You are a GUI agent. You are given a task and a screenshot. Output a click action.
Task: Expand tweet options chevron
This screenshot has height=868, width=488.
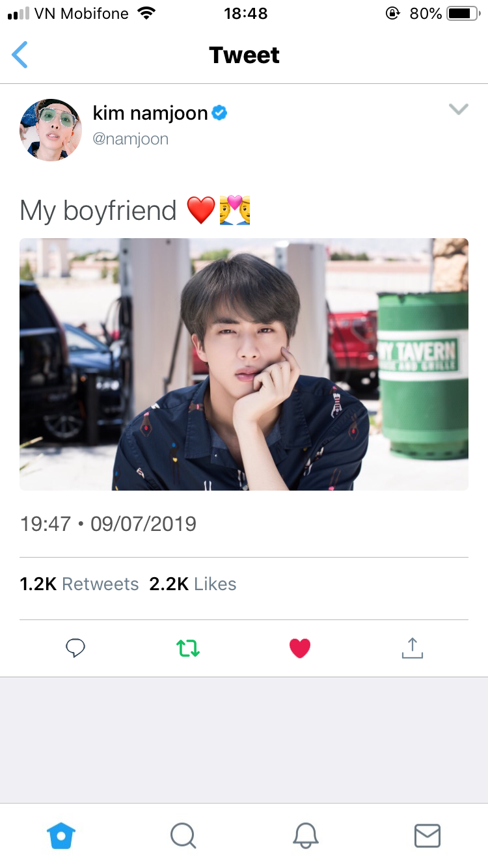[459, 109]
